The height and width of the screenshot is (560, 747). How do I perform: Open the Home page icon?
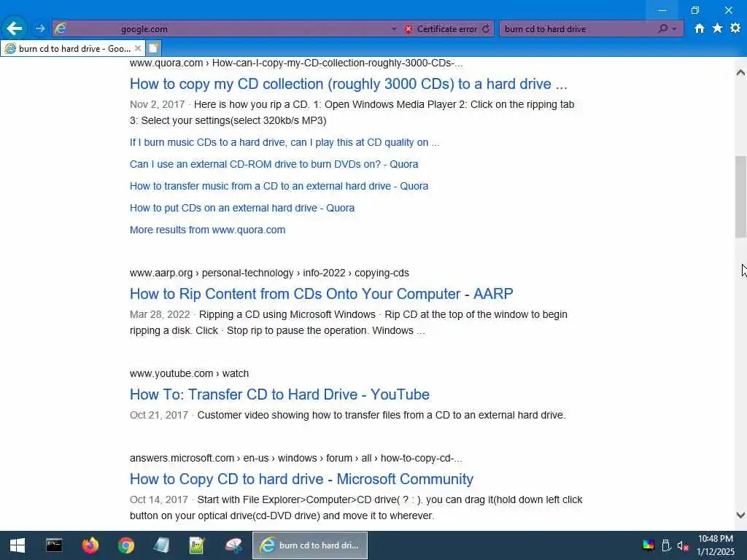click(699, 28)
